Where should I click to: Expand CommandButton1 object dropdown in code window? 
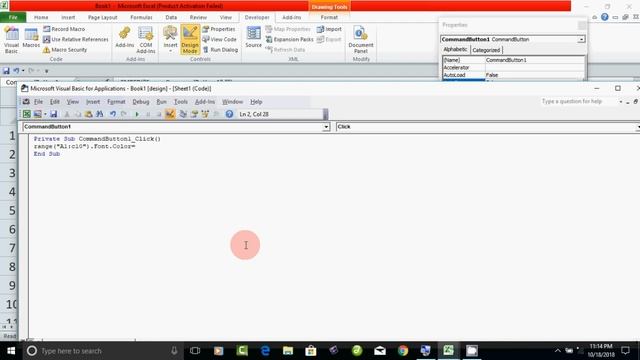pyautogui.click(x=326, y=127)
